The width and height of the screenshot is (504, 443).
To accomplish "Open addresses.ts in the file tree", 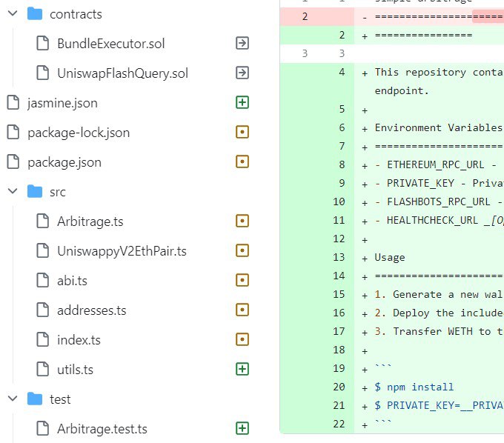I will point(92,310).
